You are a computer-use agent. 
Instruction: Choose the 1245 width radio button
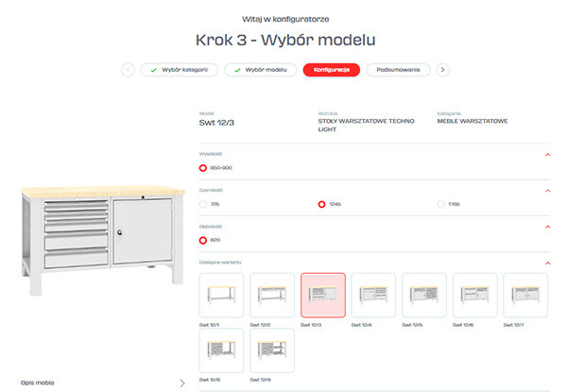[321, 204]
